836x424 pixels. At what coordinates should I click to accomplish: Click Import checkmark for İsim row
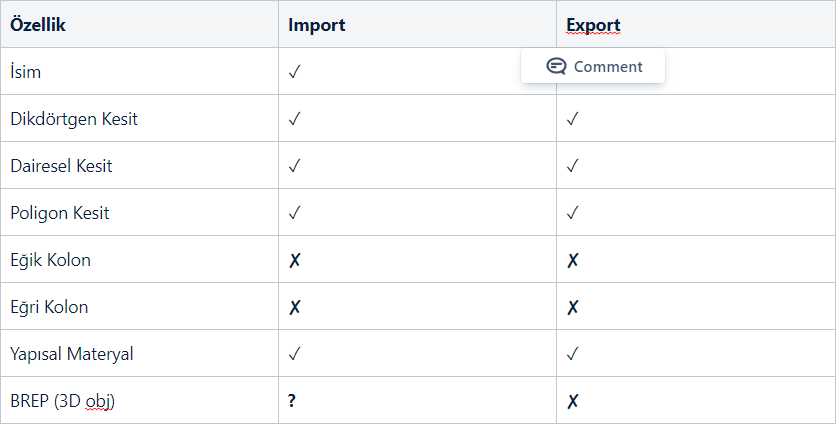(x=295, y=72)
